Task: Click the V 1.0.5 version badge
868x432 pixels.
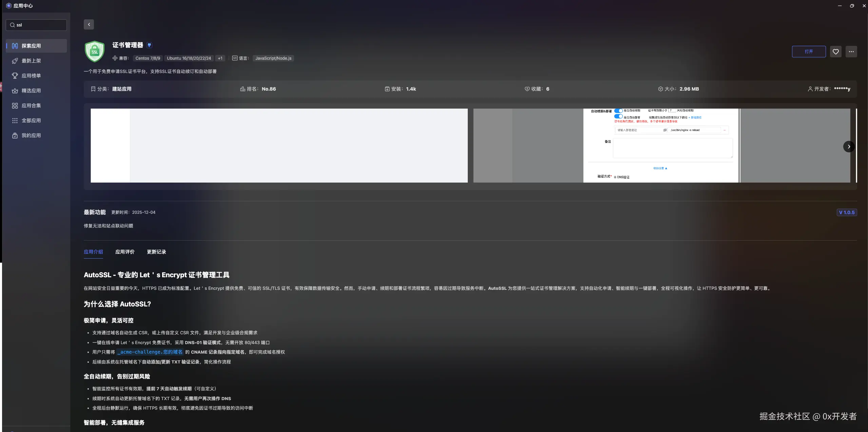Action: pos(847,212)
